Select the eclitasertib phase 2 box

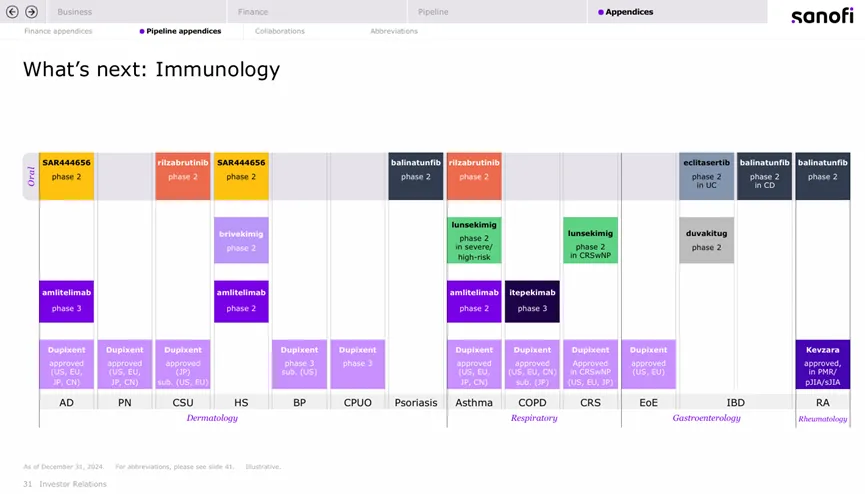coord(706,176)
